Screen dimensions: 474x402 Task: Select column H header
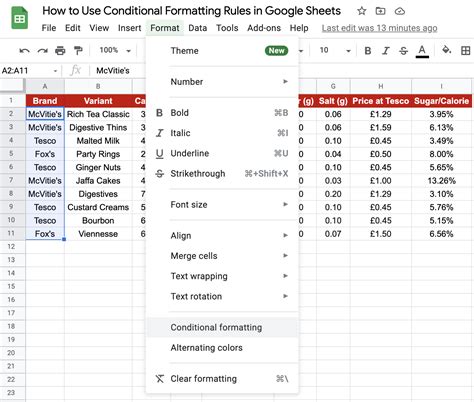381,86
